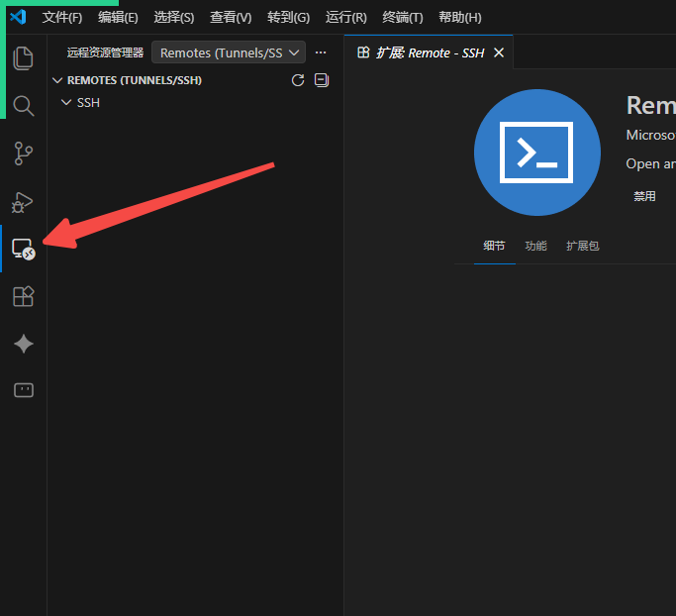
Task: Collapse all in Remotes panel
Action: pyautogui.click(x=321, y=80)
